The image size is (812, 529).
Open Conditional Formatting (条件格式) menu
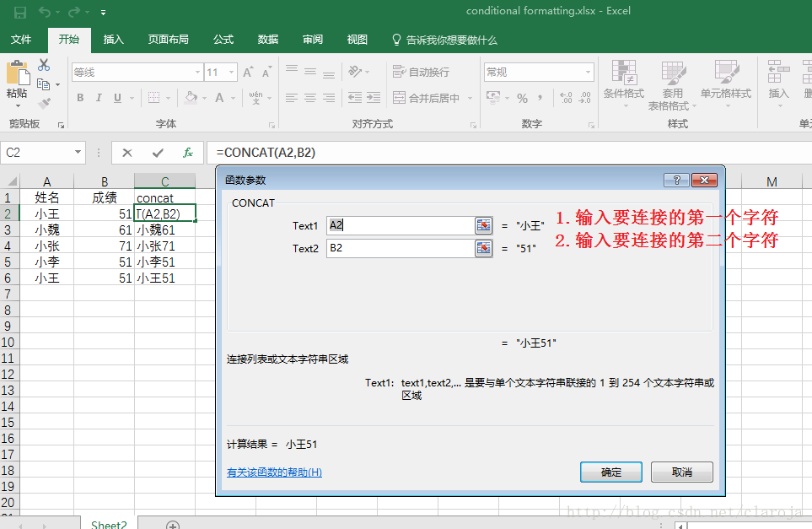tap(623, 84)
